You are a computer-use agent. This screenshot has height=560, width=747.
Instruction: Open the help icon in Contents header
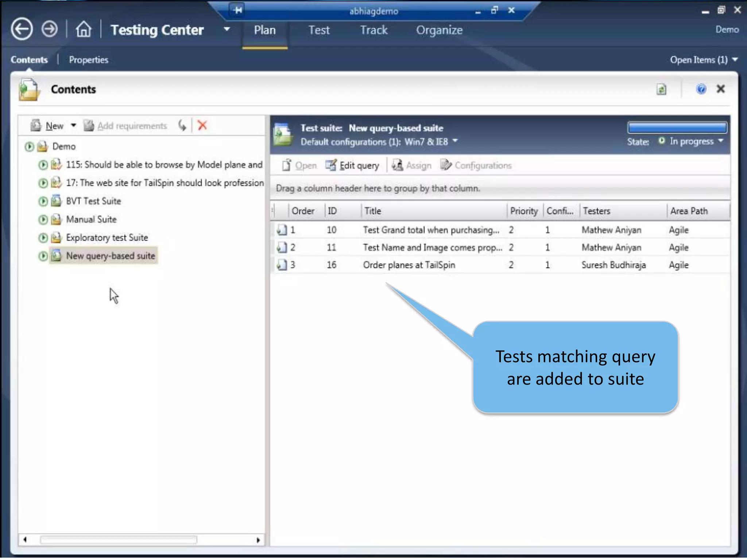pyautogui.click(x=701, y=89)
